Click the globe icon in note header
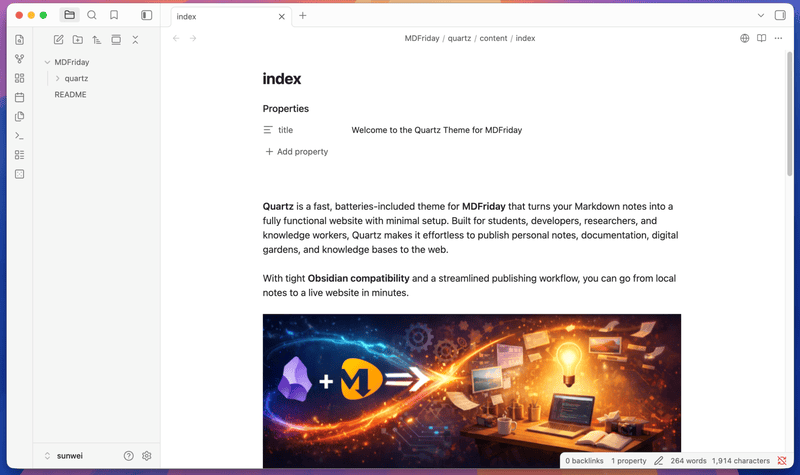 (744, 38)
